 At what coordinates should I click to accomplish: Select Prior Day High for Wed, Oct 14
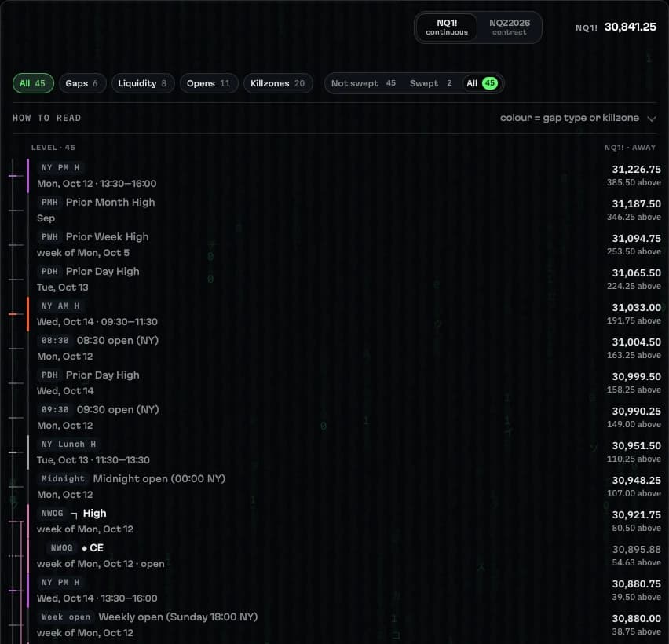344,382
